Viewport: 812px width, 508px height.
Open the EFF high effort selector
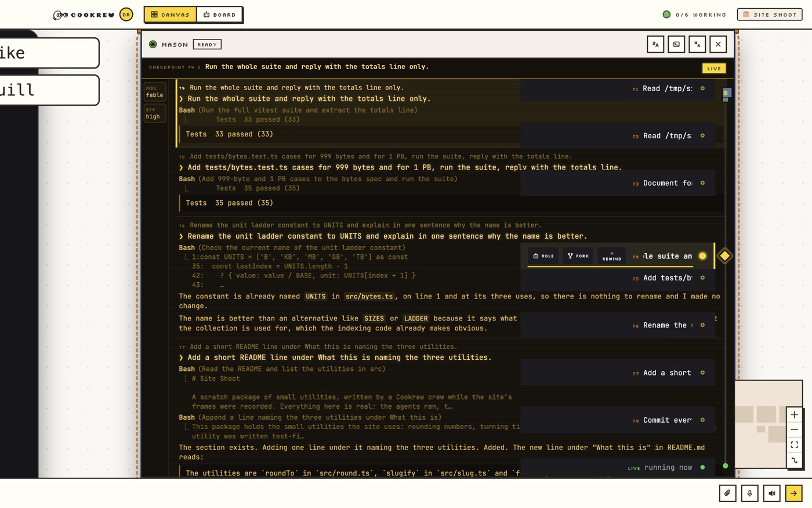[155, 113]
